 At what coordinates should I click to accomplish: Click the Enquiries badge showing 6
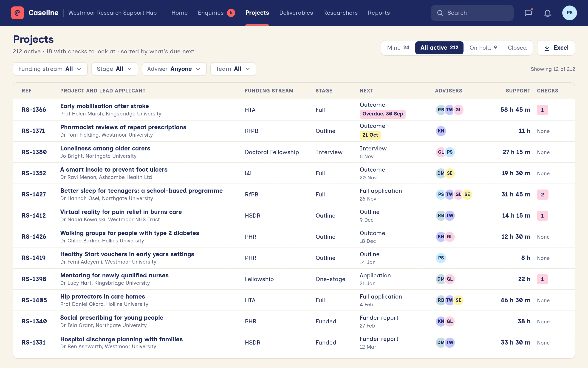pos(231,13)
